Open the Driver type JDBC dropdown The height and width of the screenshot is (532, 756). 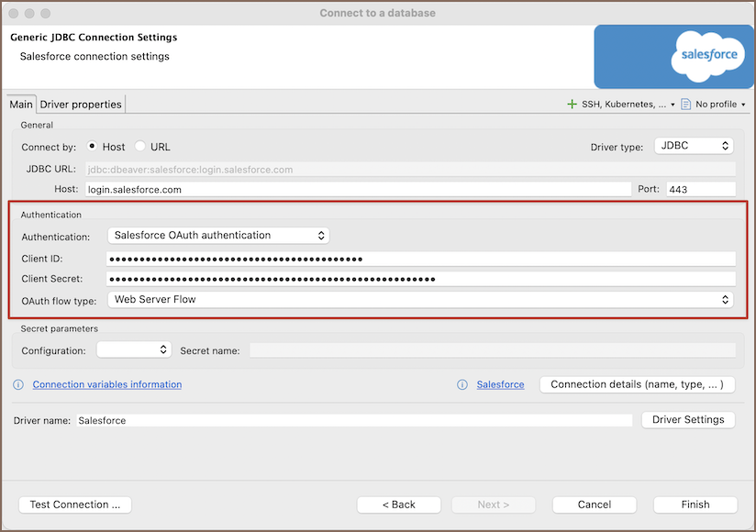694,146
